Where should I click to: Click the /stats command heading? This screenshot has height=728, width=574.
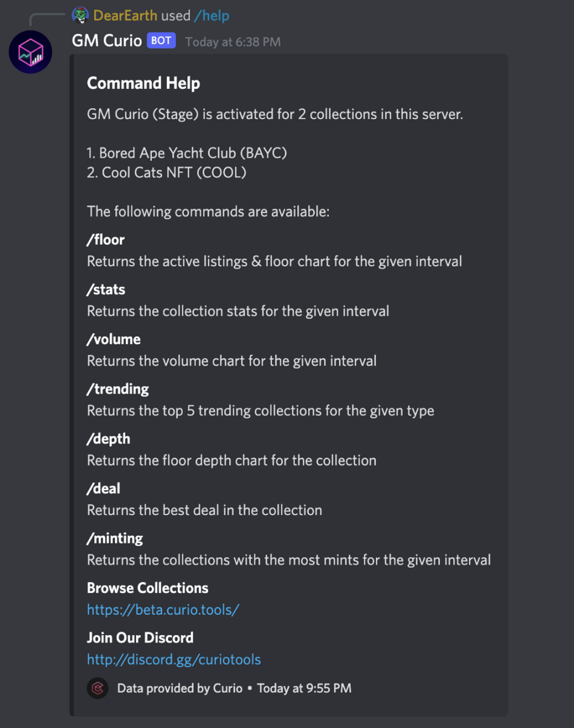pos(106,290)
